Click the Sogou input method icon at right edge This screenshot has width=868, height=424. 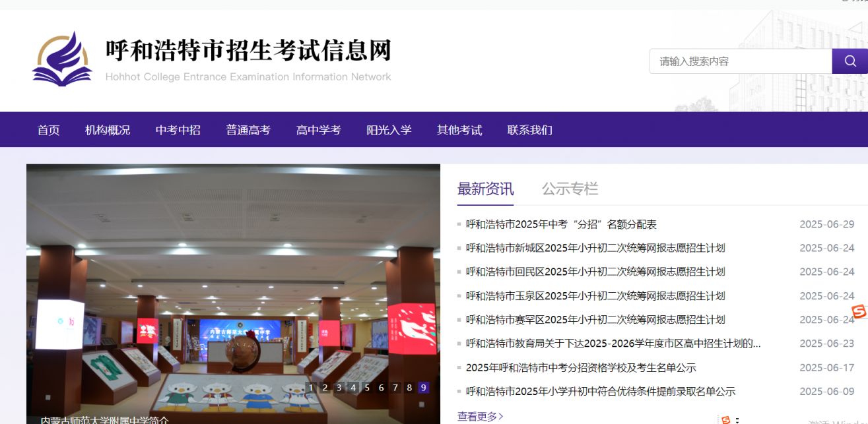pyautogui.click(x=858, y=311)
